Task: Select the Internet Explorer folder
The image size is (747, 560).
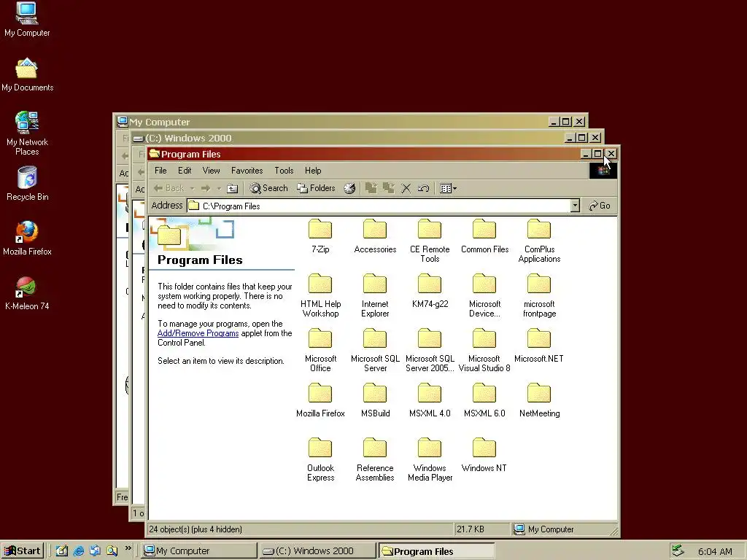Action: click(x=375, y=295)
